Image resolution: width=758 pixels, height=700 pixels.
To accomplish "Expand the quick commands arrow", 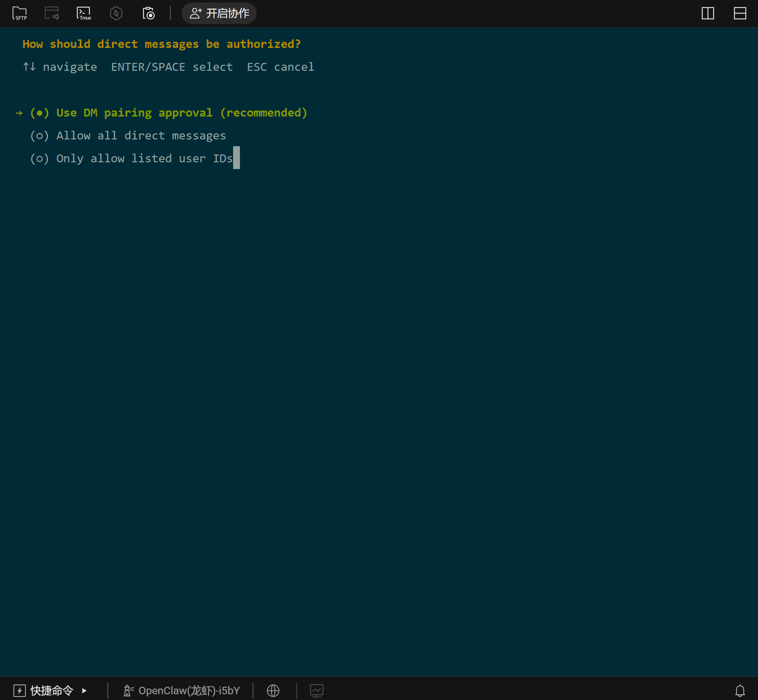I will 84,691.
